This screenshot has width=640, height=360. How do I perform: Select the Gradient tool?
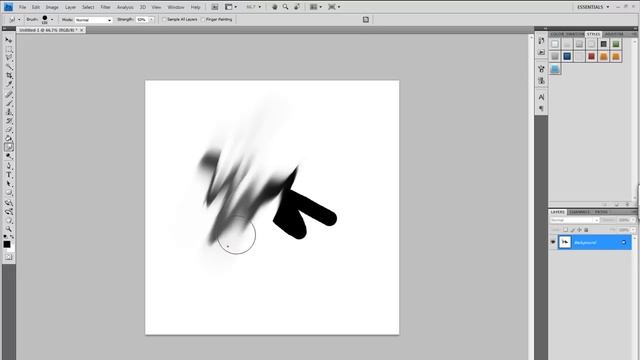click(9, 139)
